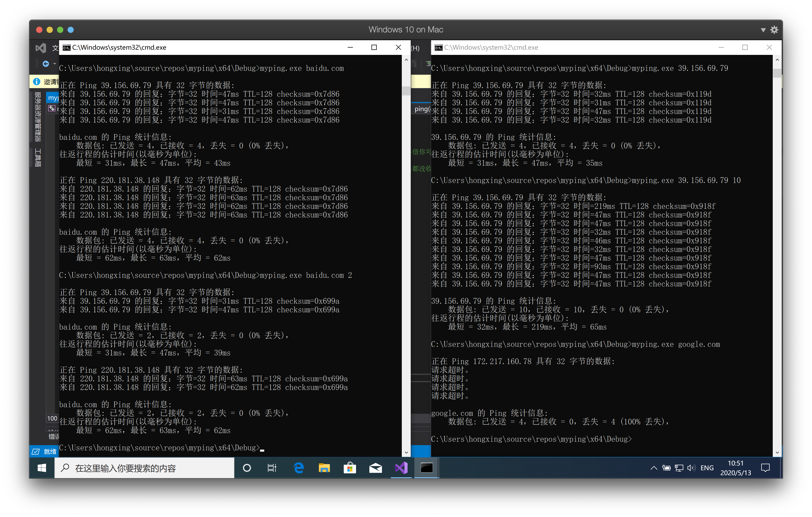Click the left cmd prompt cursor line
The image size is (812, 517).
161,448
